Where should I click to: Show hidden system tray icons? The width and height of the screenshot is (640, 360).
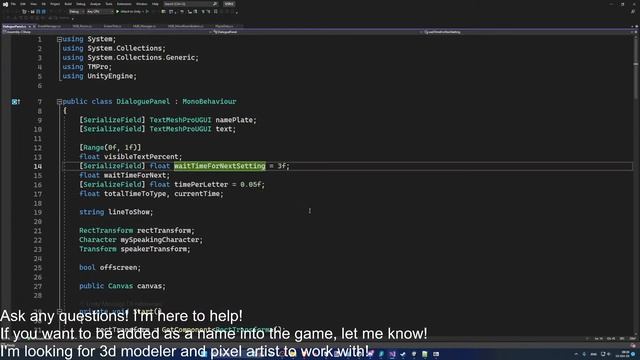(576, 354)
